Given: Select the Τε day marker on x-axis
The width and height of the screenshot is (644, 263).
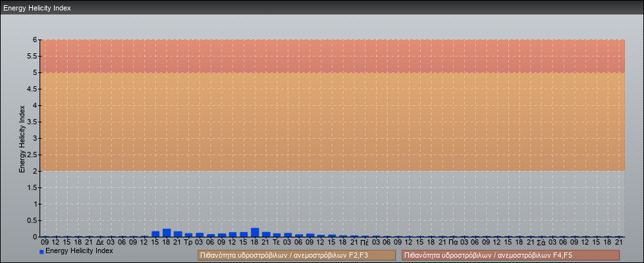Looking at the screenshot, I should pos(277,242).
